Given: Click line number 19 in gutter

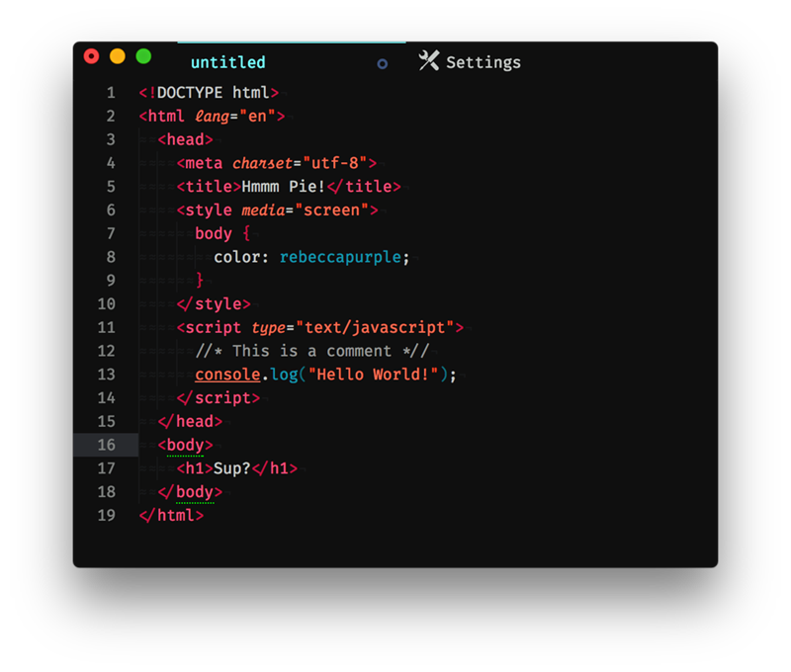Looking at the screenshot, I should click(x=107, y=515).
